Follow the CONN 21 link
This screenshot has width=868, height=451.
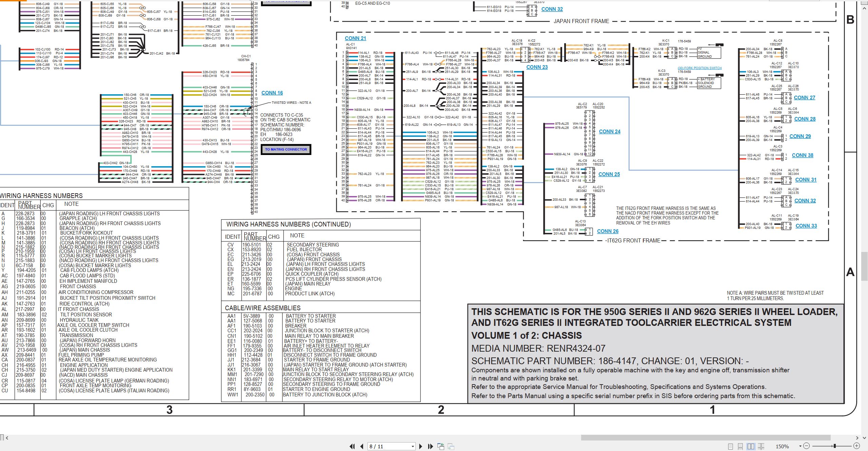tap(355, 38)
